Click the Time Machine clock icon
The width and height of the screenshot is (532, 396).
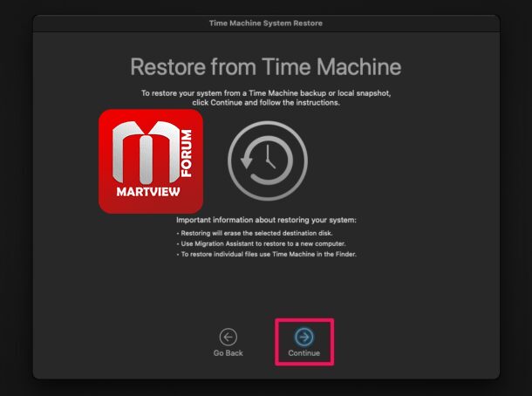click(268, 160)
